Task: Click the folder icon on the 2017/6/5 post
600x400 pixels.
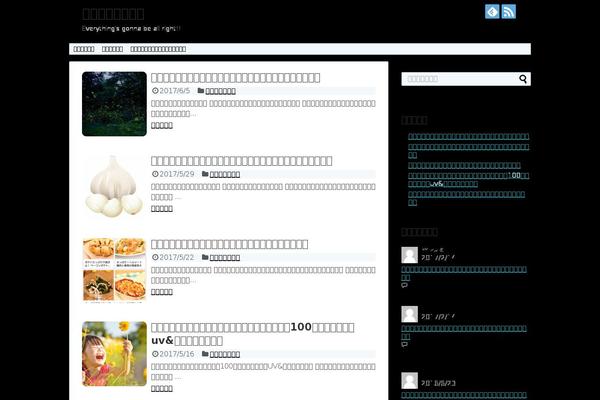Action: [201, 91]
